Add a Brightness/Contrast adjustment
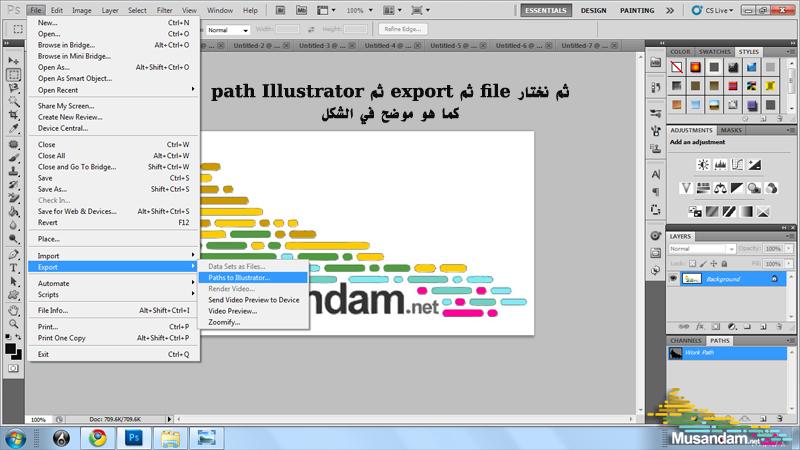This screenshot has width=800, height=450. pyautogui.click(x=703, y=165)
